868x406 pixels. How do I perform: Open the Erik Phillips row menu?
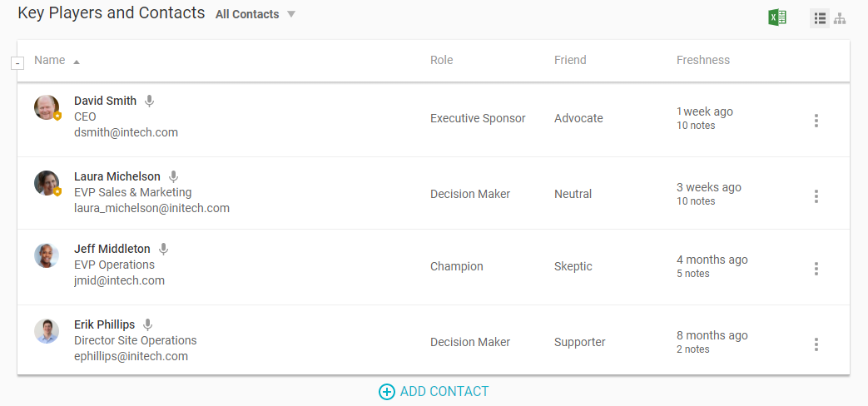[816, 344]
